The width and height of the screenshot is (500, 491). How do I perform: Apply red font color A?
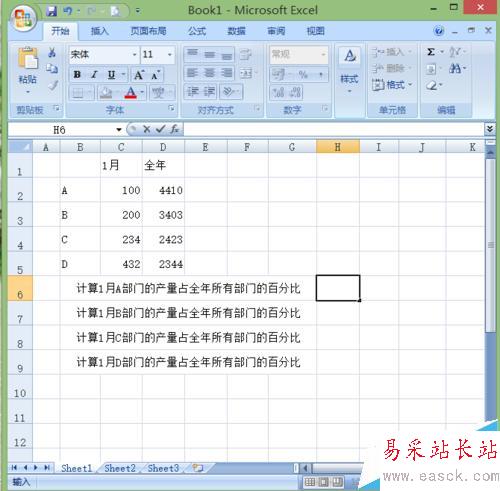pos(131,92)
